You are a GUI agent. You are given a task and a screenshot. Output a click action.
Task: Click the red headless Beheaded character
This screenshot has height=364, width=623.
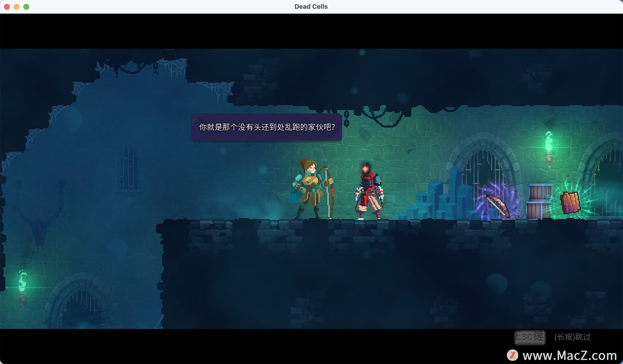[x=370, y=191]
